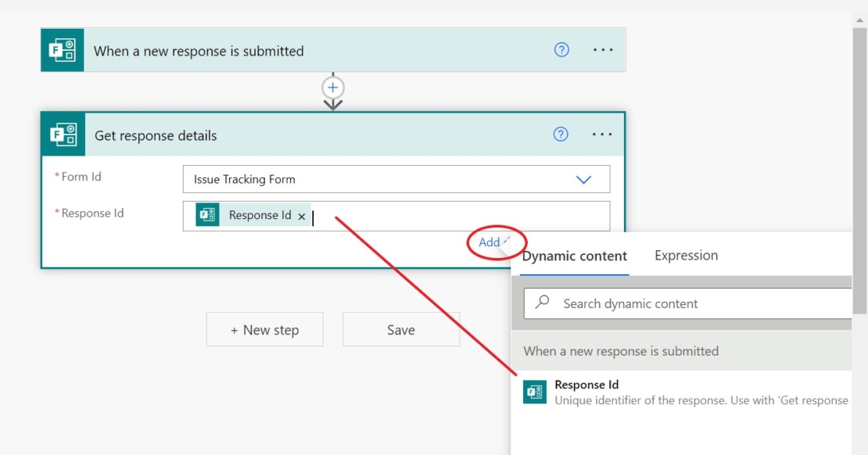This screenshot has height=455, width=868.
Task: Add a new step to the flow
Action: coord(264,329)
